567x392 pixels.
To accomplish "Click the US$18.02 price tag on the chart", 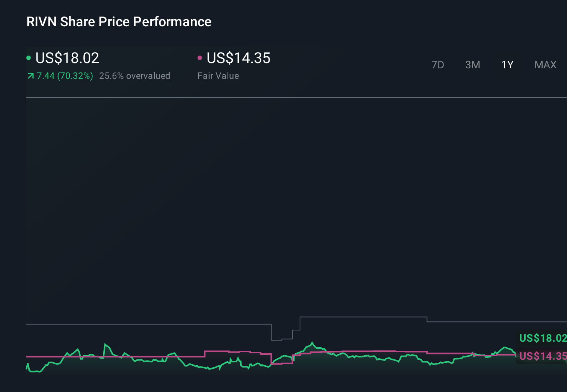I will 542,338.
